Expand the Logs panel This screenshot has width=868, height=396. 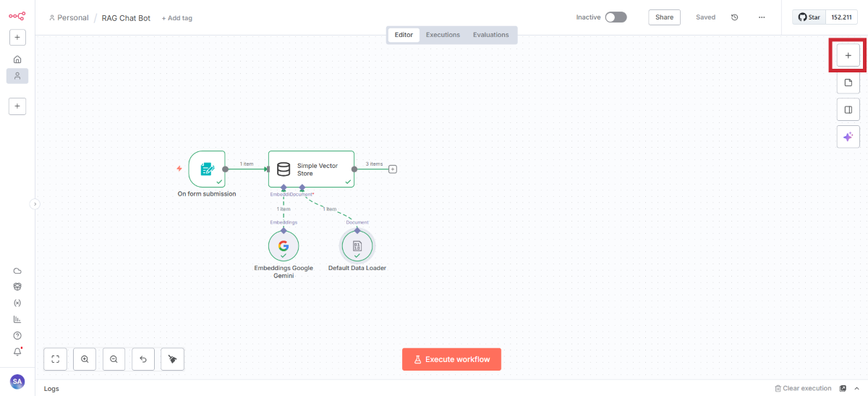[x=51, y=389]
